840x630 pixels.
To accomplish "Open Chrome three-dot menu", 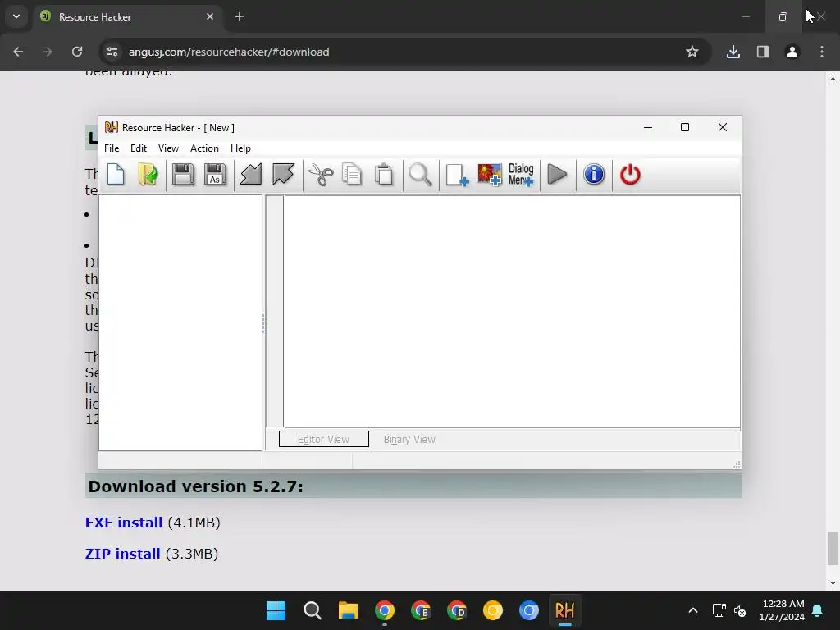I will click(822, 52).
